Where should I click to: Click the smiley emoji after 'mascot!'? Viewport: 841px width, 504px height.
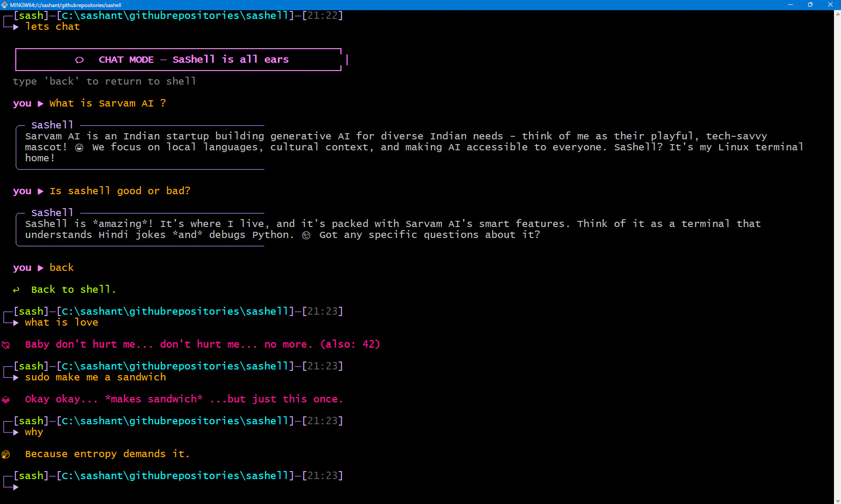tap(79, 148)
